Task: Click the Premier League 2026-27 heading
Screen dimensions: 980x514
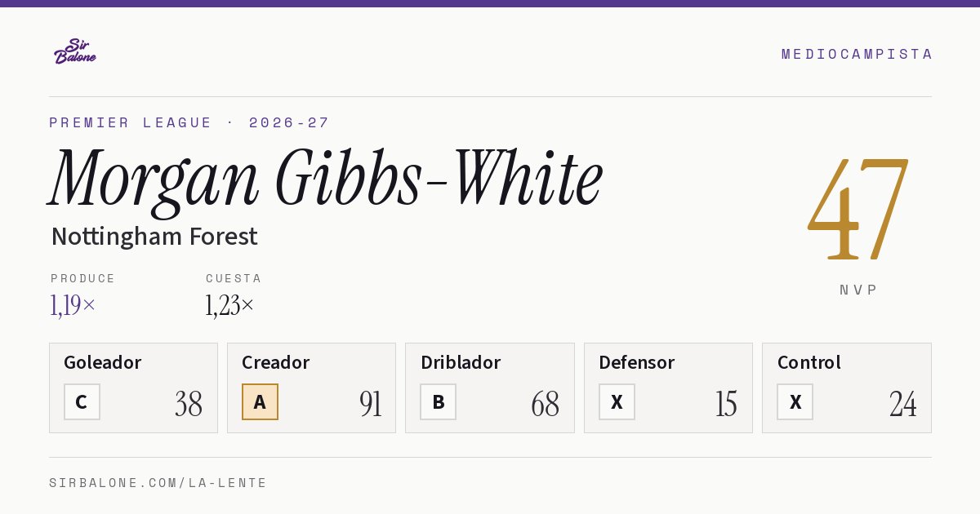Action: click(x=189, y=122)
